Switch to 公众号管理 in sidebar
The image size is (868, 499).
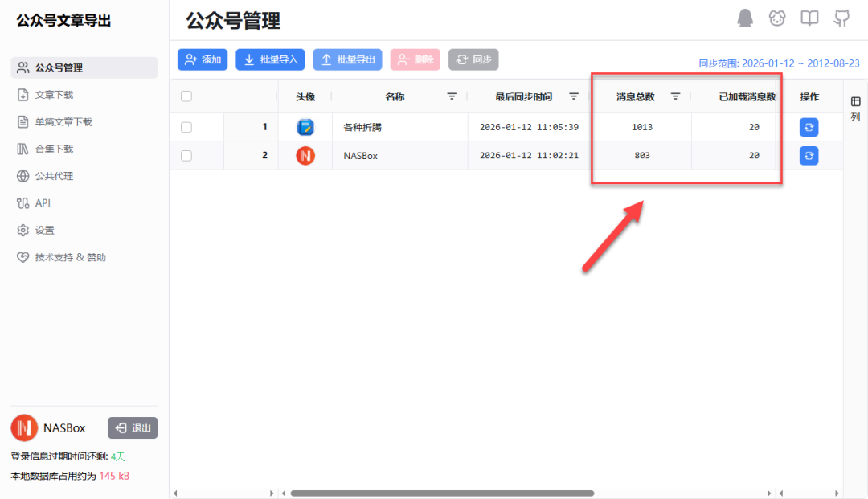58,67
